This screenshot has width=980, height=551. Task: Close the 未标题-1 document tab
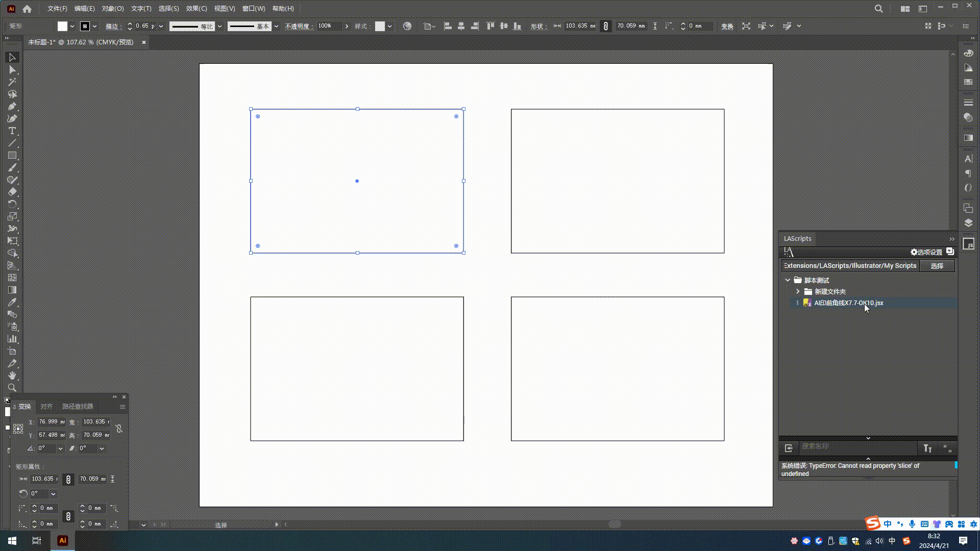click(144, 42)
